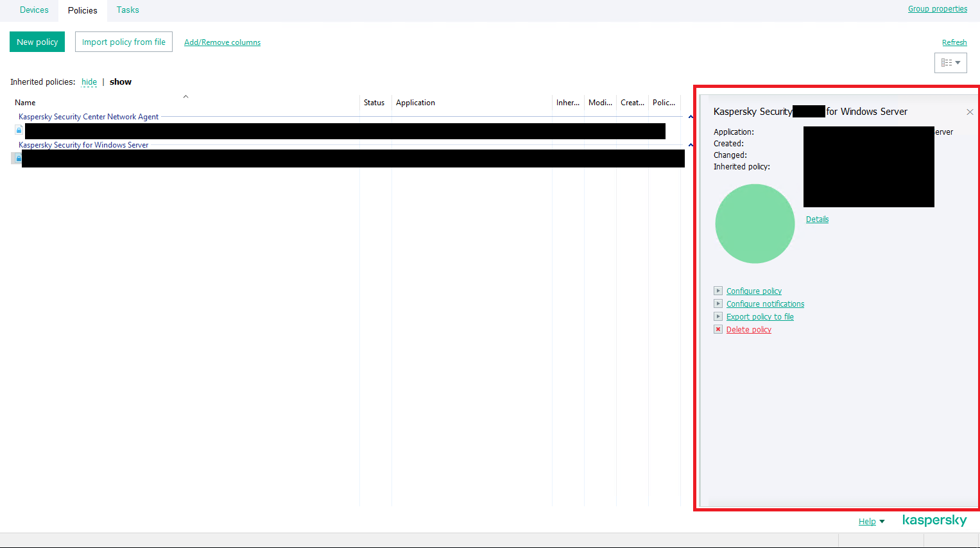Sort the list by the Status column

[375, 103]
